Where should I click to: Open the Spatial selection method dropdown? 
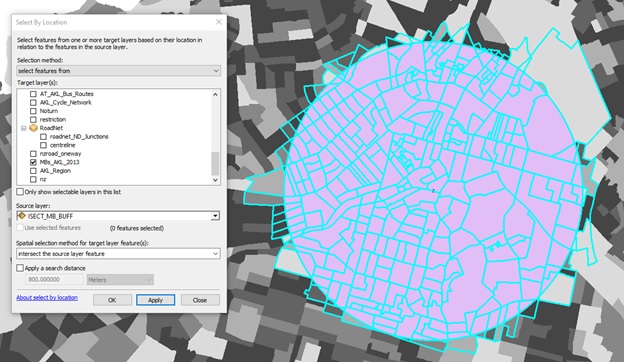click(x=118, y=254)
